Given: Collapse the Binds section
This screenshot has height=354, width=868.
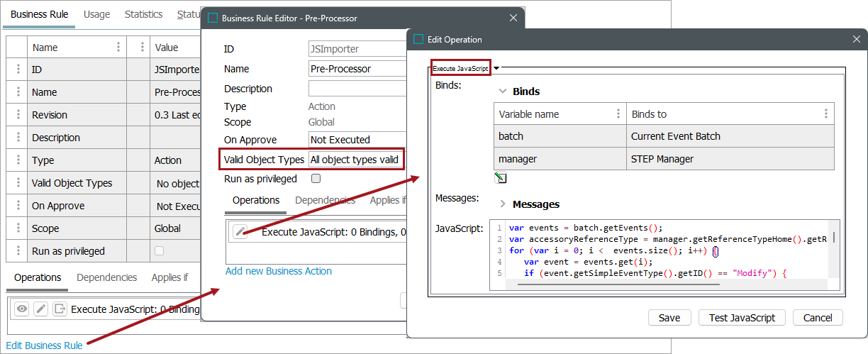Looking at the screenshot, I should pos(503,92).
